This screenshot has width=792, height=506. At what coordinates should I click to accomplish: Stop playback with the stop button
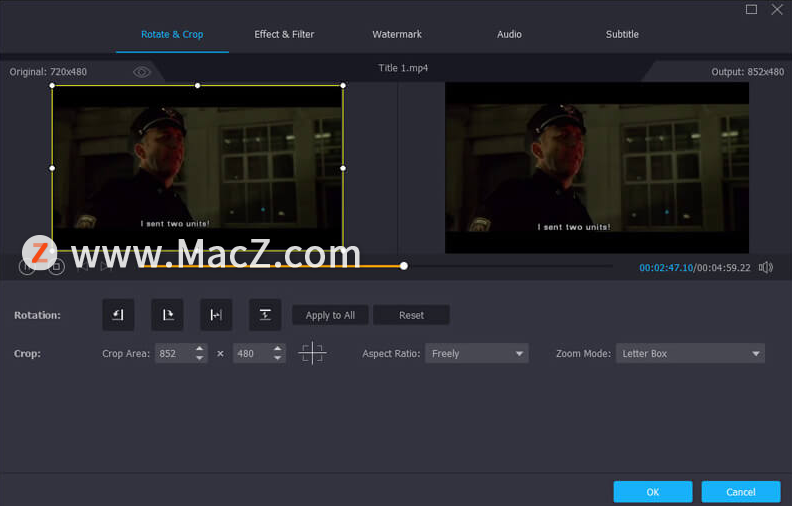56,266
